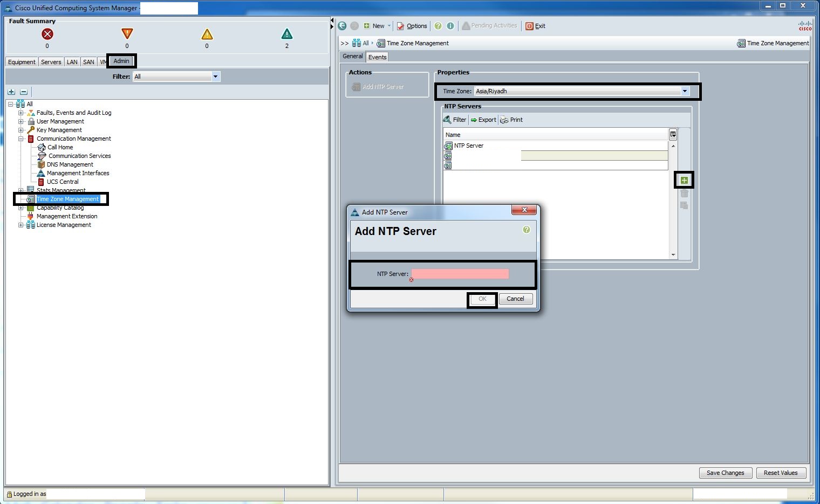Switch to the Events tab
Viewport: 820px width, 504px height.
click(x=377, y=57)
